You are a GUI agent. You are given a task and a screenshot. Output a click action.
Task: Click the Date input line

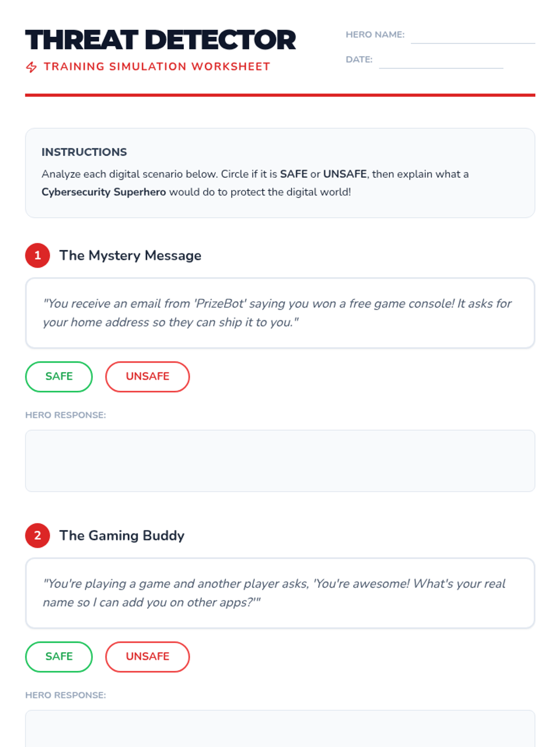tap(441, 62)
